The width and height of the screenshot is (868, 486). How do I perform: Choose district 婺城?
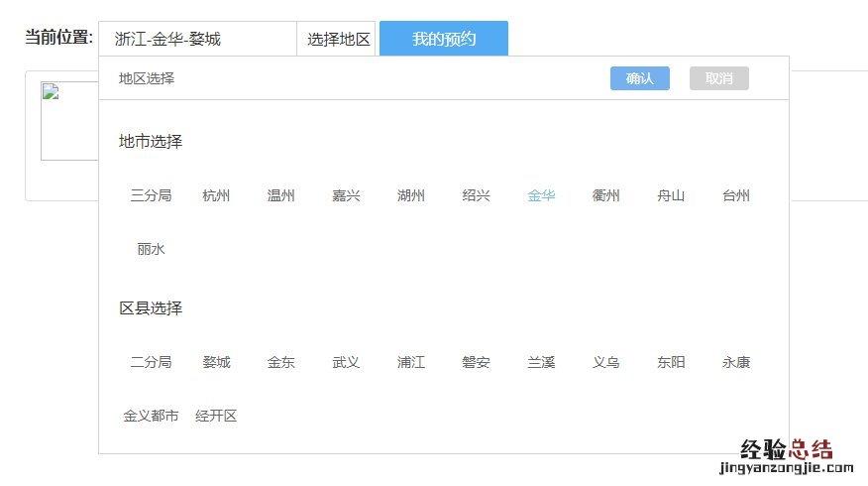(216, 362)
